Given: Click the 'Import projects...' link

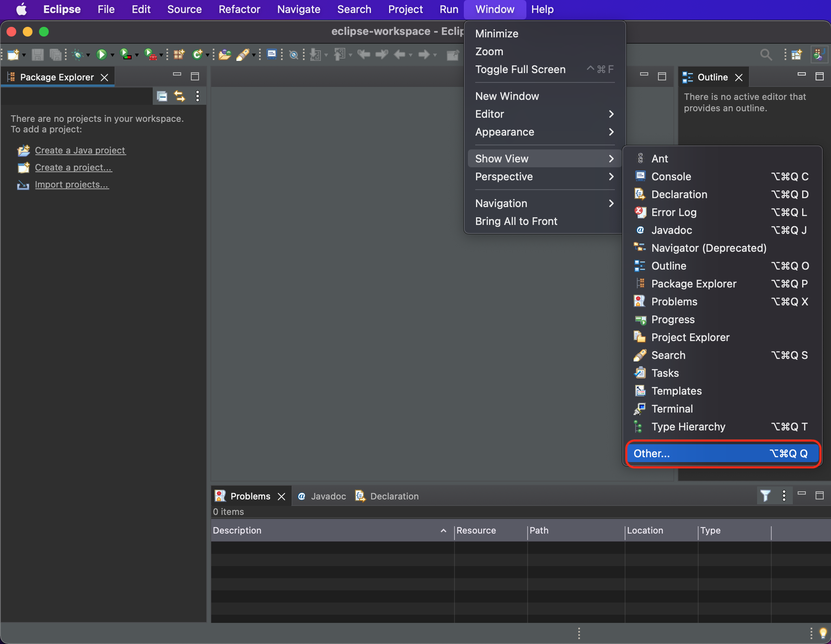Looking at the screenshot, I should coord(71,184).
